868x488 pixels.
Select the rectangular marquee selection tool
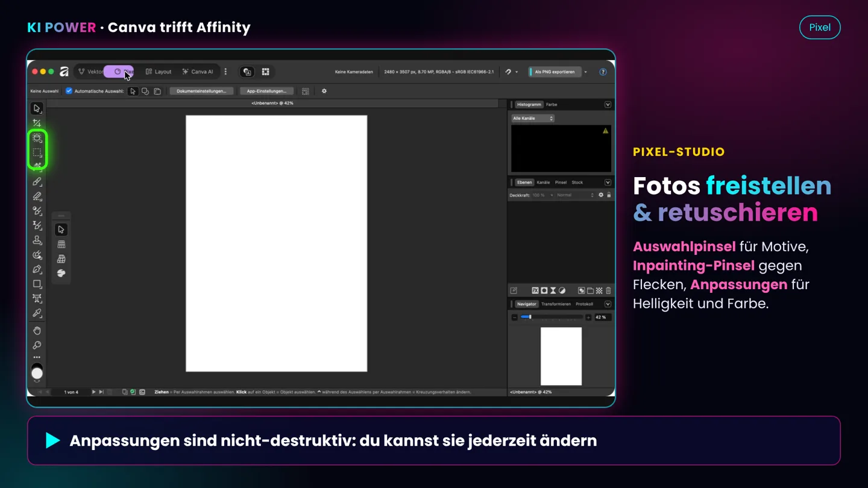pos(37,152)
